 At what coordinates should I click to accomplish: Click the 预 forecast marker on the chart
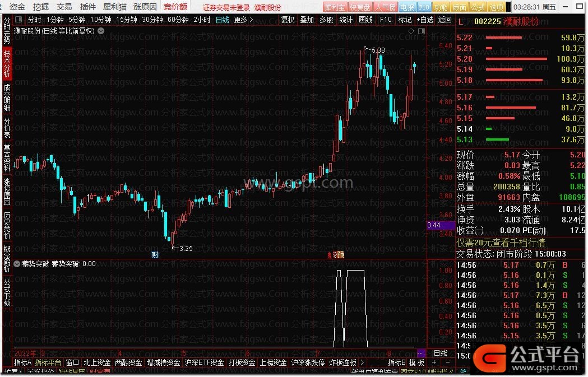click(x=340, y=255)
